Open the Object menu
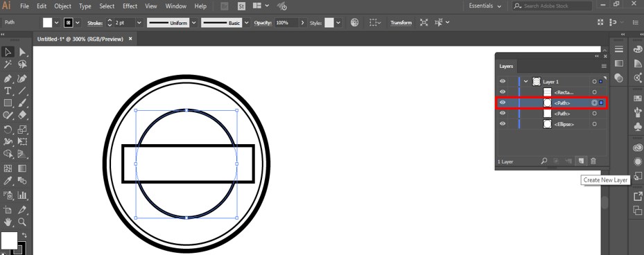 (62, 6)
